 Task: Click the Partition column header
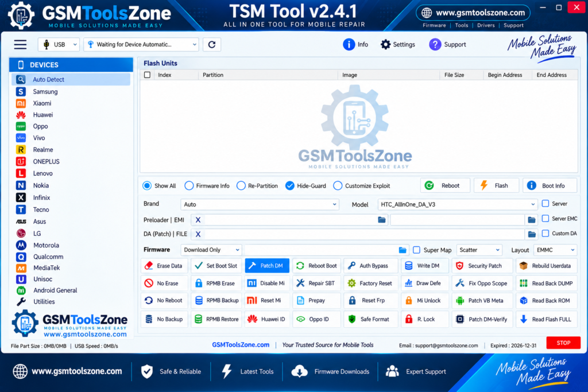click(x=213, y=75)
